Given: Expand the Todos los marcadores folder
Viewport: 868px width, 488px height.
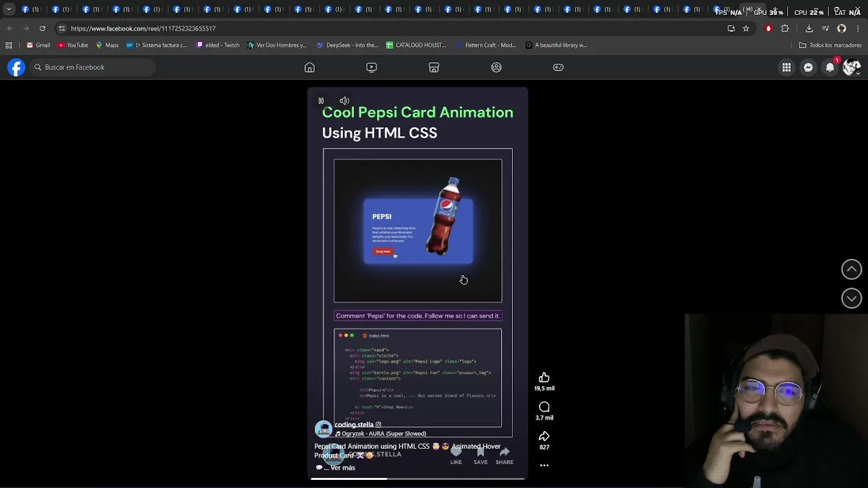Looking at the screenshot, I should click(x=830, y=45).
